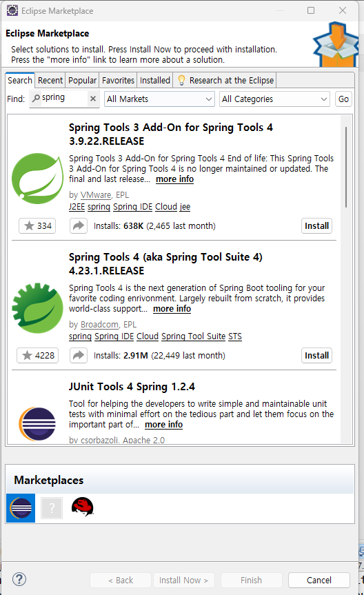The image size is (364, 595).
Task: Switch to the Installed tab
Action: pyautogui.click(x=155, y=81)
